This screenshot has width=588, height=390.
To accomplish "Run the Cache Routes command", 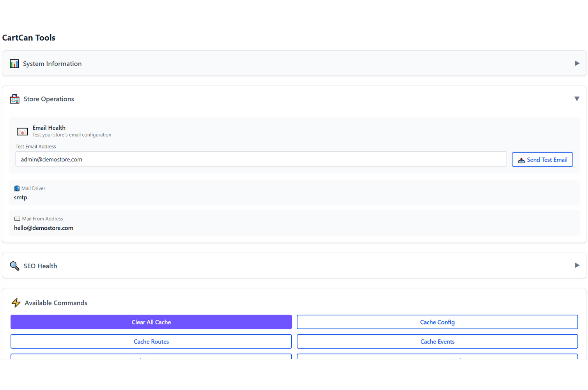I will 151,341.
